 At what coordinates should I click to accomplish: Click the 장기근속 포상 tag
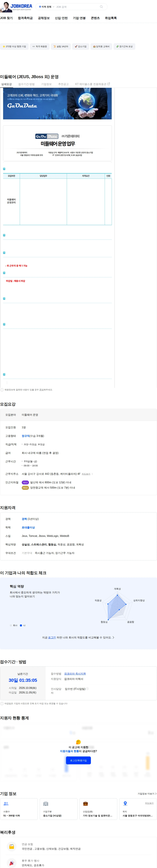tap(124, 47)
